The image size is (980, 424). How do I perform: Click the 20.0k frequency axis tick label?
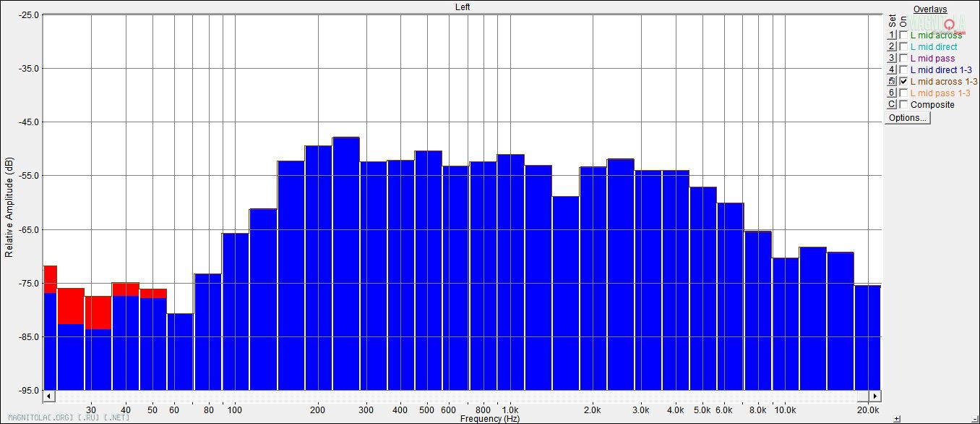point(867,410)
